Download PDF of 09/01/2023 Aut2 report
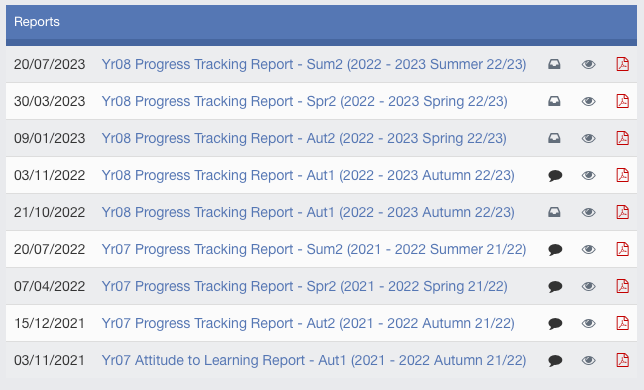The image size is (644, 390). [x=623, y=138]
